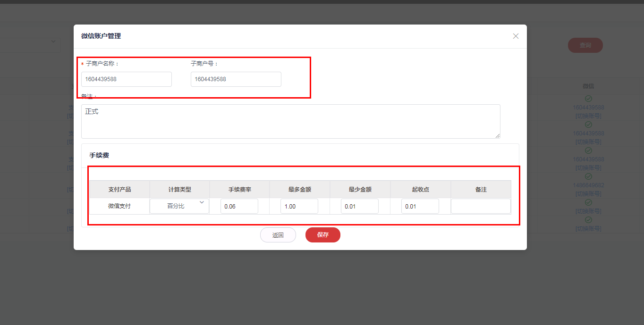Save the account with the 保存 button
This screenshot has height=325, width=644.
(x=323, y=235)
